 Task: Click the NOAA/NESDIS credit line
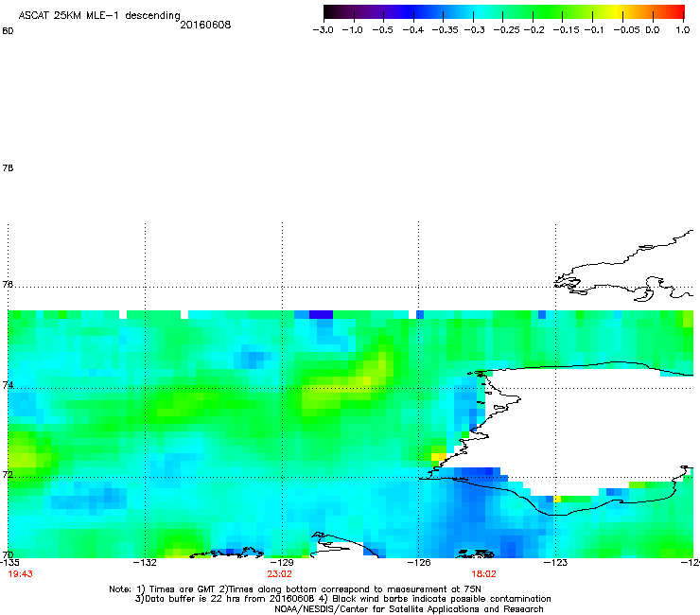point(409,609)
